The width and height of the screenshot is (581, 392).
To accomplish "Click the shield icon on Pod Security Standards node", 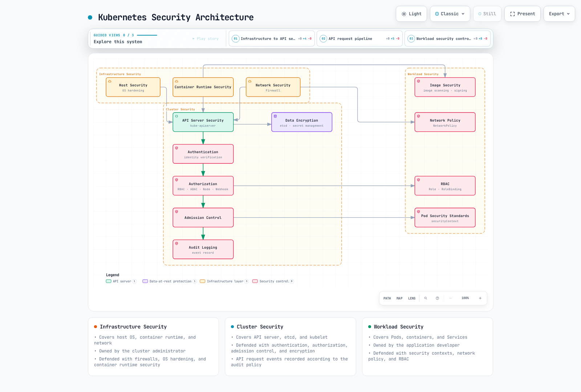I will click(418, 212).
